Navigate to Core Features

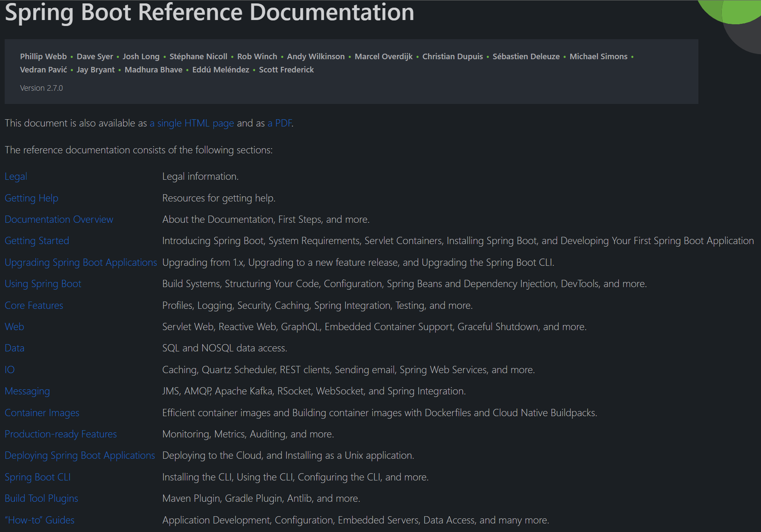click(34, 306)
